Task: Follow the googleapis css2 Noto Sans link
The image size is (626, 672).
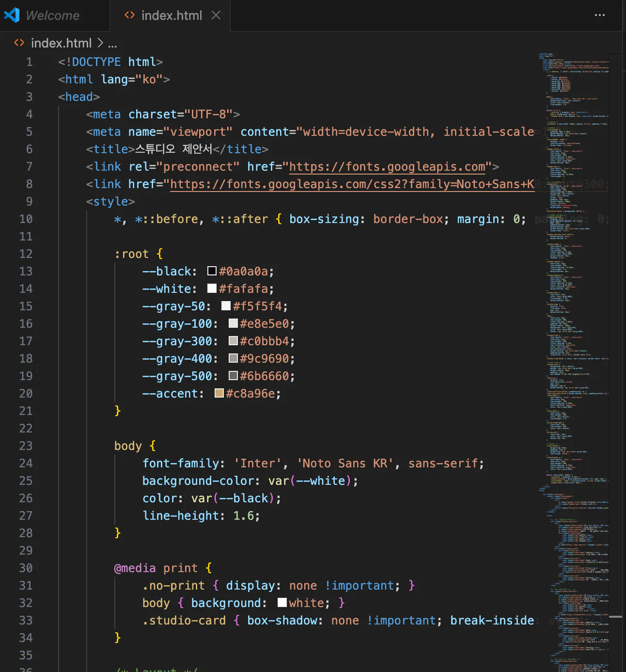Action: [x=352, y=184]
